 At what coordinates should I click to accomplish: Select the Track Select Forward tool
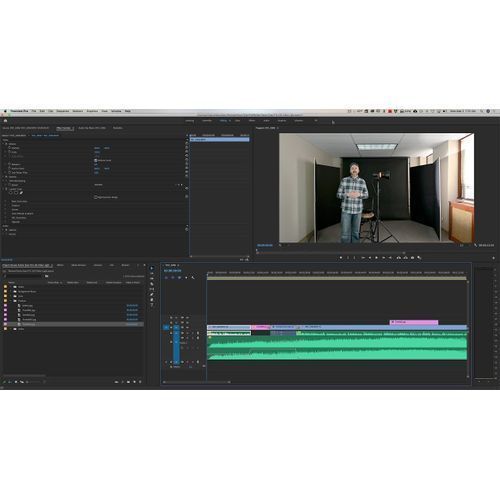point(152,273)
